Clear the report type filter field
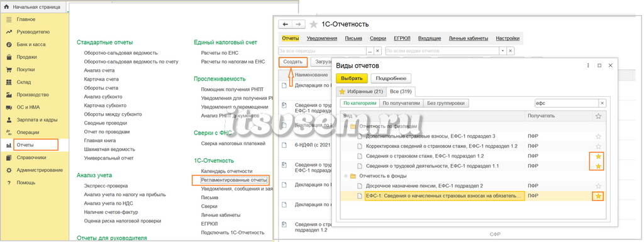Screen dimensions: 644x242 click(511, 51)
